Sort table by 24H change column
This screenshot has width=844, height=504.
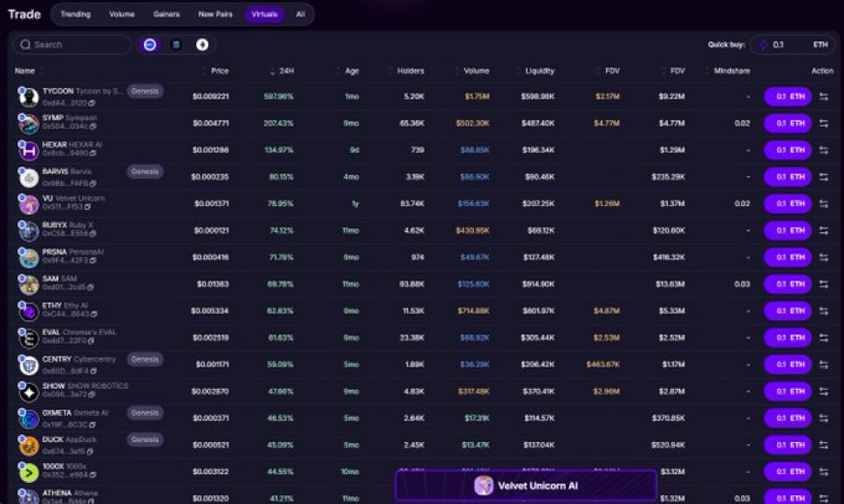click(282, 72)
